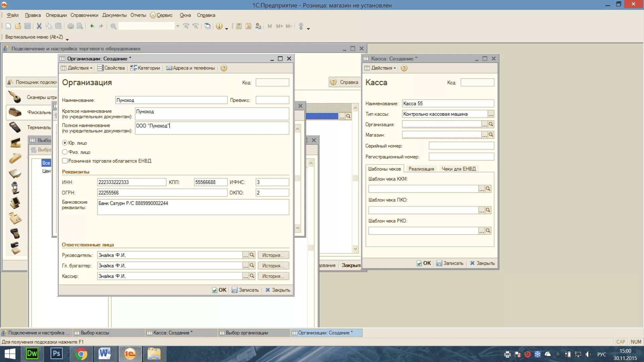644x362 pixels.
Task: Click Свойства in Организации toolbar
Action: 111,68
